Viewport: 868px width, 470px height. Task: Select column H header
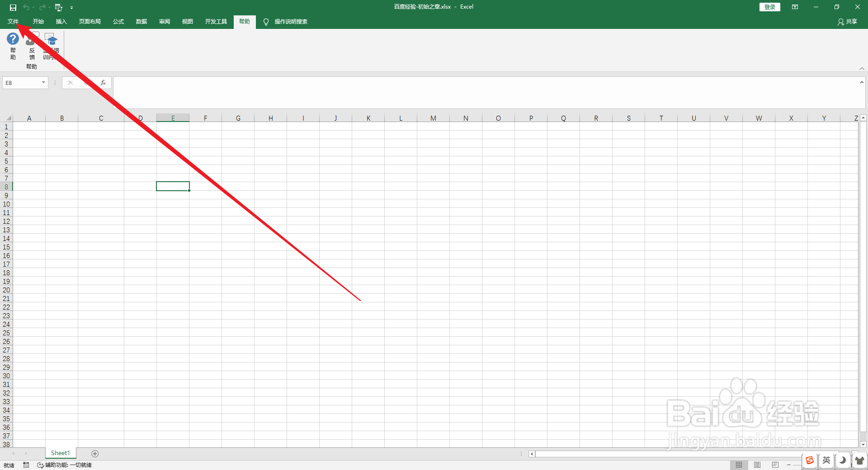[271, 118]
